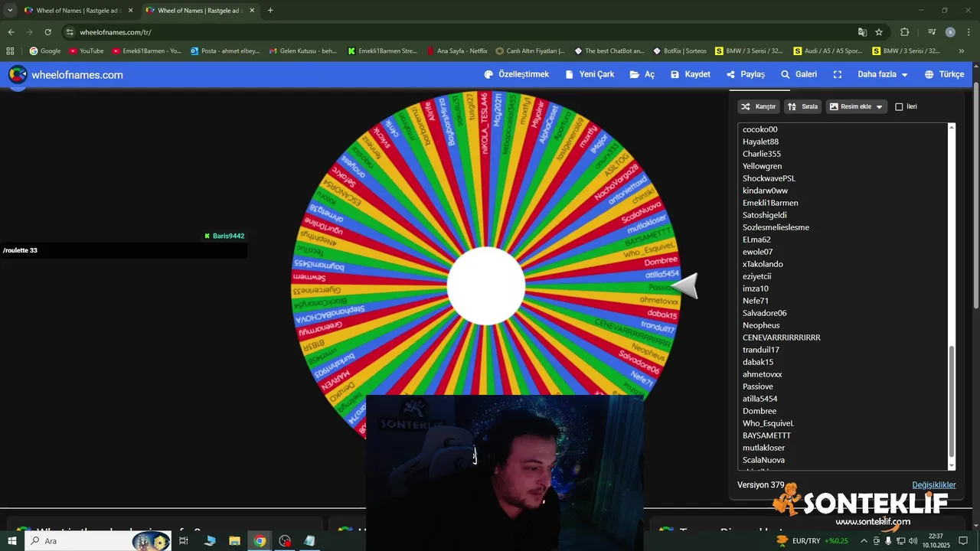Image resolution: width=980 pixels, height=551 pixels.
Task: Select the entry cocoko00 in the list
Action: coord(759,129)
